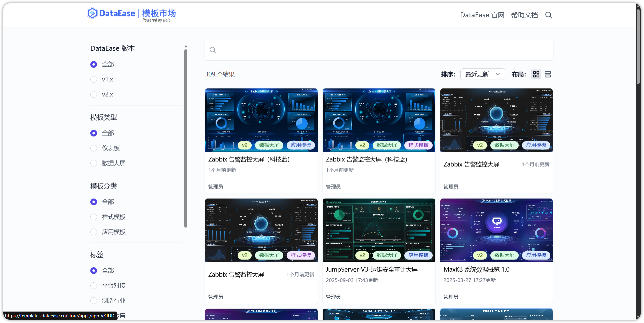Click the 应用模板 tag on the MaxKB 1.0 card
Screen dimensions: 644x323
536,255
